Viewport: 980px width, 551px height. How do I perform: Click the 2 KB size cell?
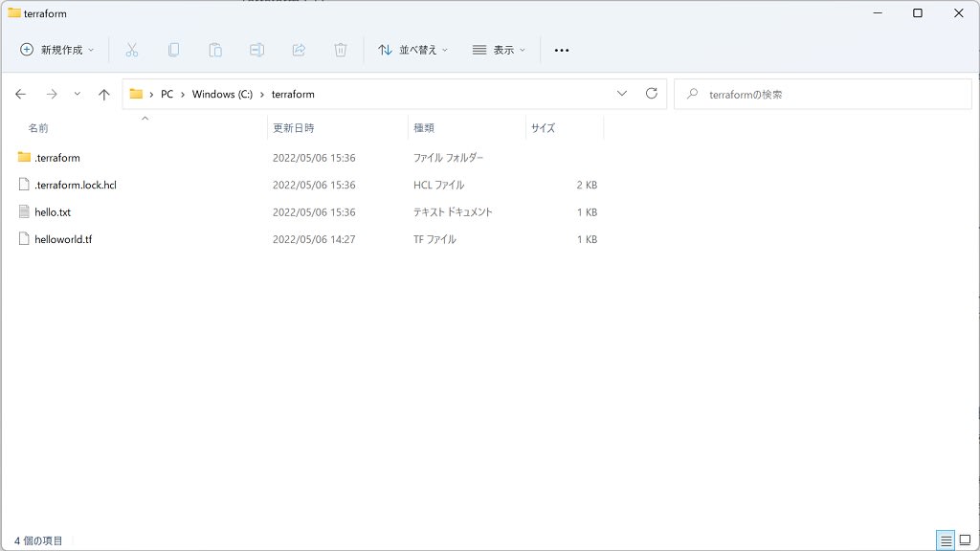[x=587, y=185]
